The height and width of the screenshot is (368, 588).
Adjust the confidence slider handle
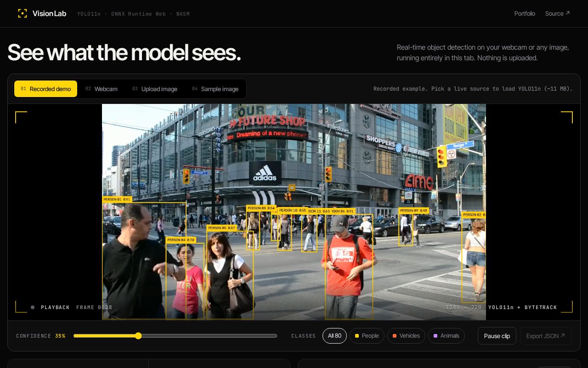point(138,336)
